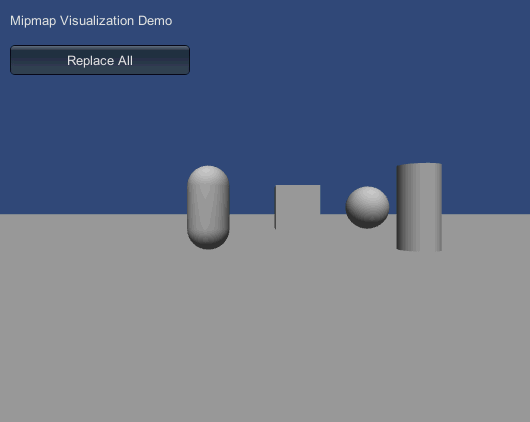Pick the sphere object in scene
Screen dimensions: 530x422
coord(367,207)
